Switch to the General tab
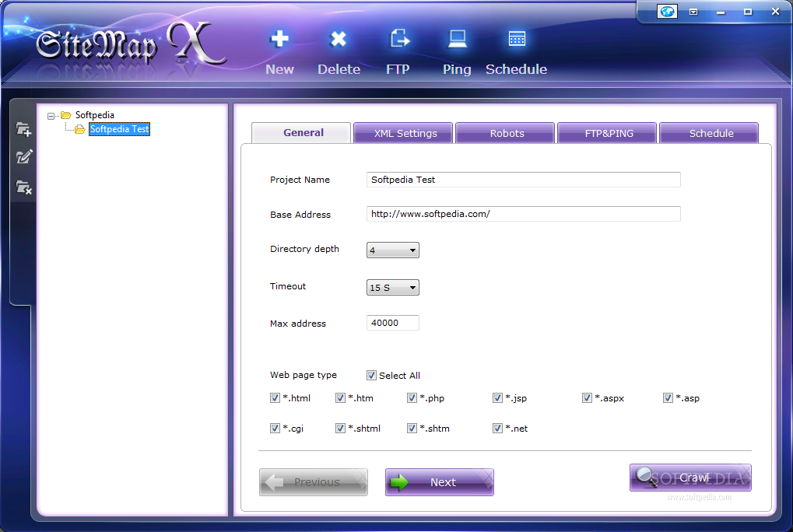Image resolution: width=793 pixels, height=532 pixels. pyautogui.click(x=301, y=133)
